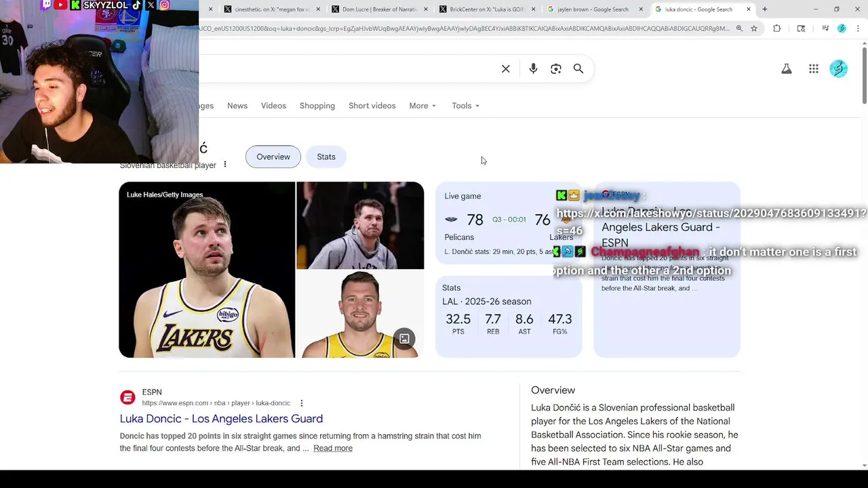
Task: Click the zoom magnifier in the address bar
Action: [739, 28]
